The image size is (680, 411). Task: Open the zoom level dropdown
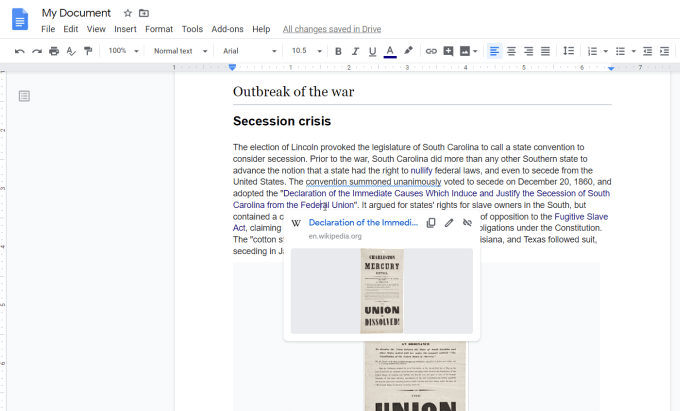[x=123, y=51]
